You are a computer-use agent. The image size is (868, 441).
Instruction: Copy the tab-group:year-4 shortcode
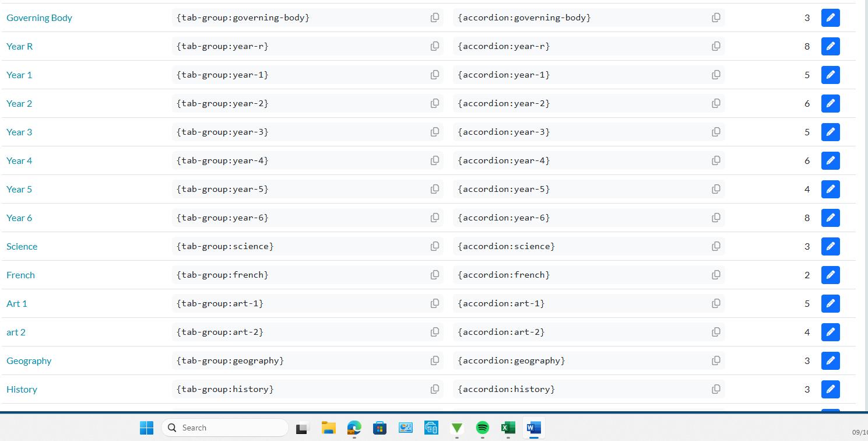pyautogui.click(x=435, y=160)
